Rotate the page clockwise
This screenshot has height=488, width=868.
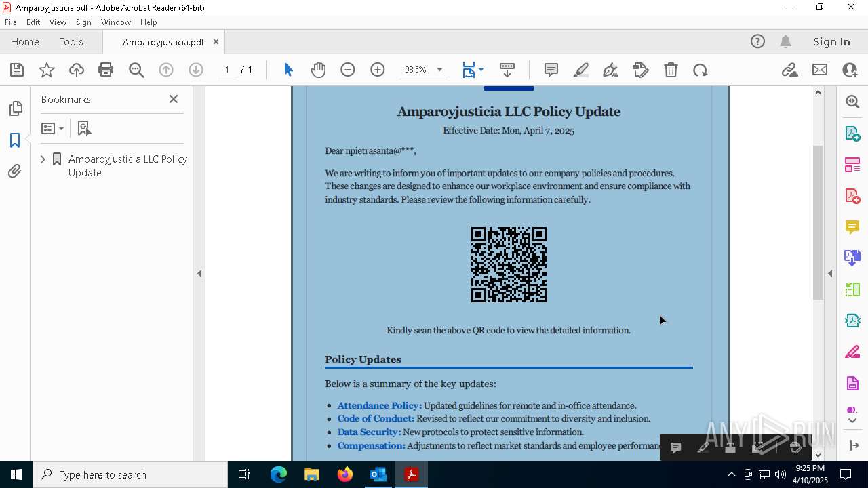pyautogui.click(x=701, y=70)
